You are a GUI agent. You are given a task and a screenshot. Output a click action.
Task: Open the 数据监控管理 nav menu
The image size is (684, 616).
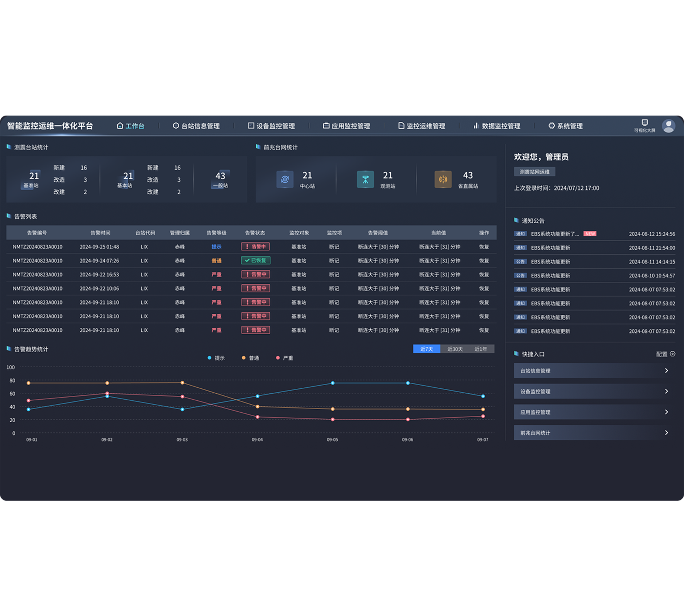coord(497,126)
